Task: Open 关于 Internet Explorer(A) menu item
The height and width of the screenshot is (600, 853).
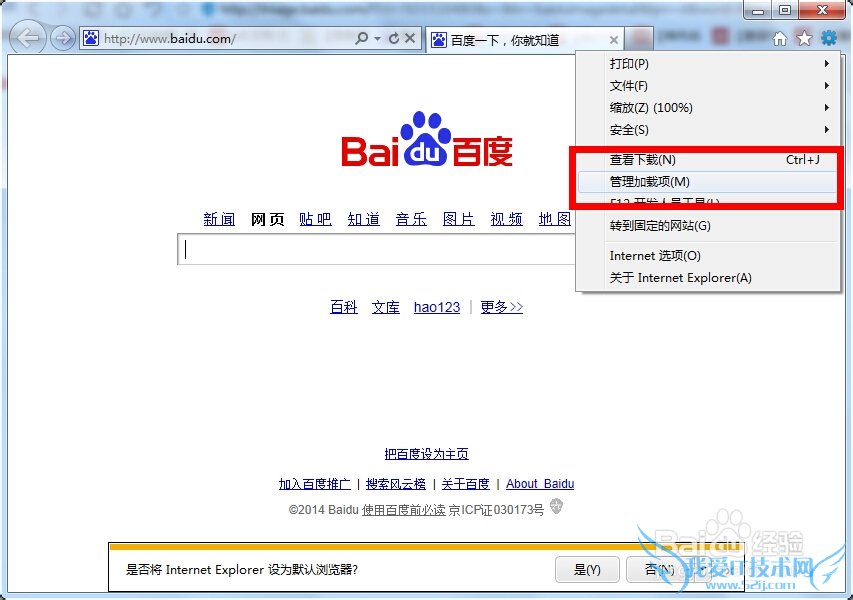Action: click(x=708, y=278)
